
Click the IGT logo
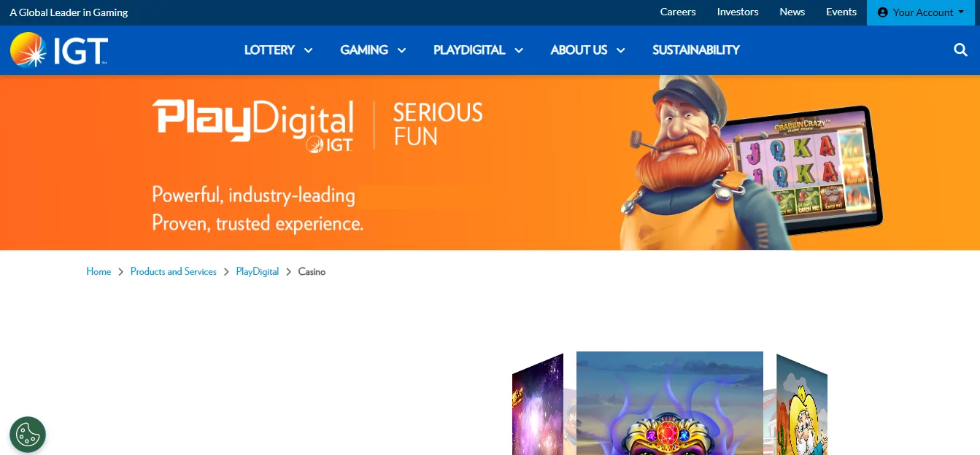click(x=59, y=50)
